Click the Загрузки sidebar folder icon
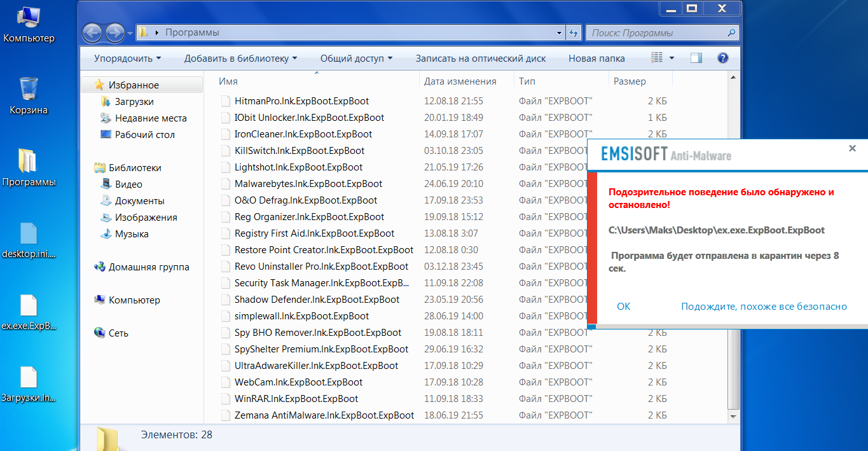 [x=106, y=102]
